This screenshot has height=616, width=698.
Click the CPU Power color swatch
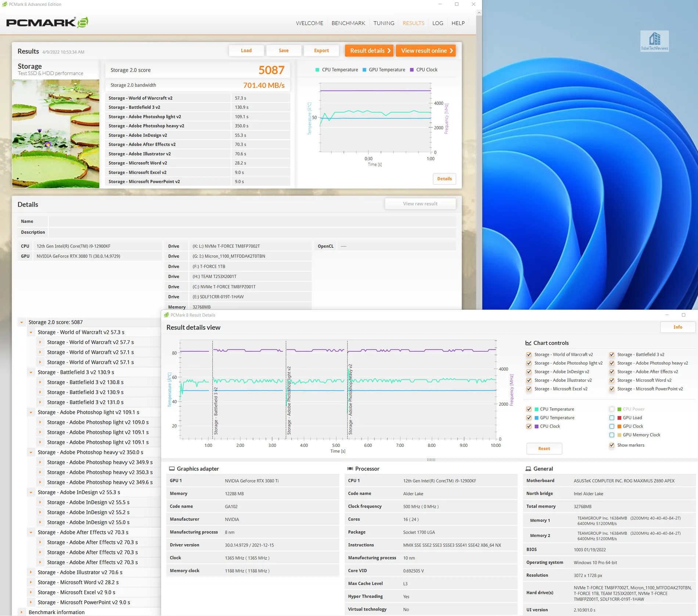(619, 409)
